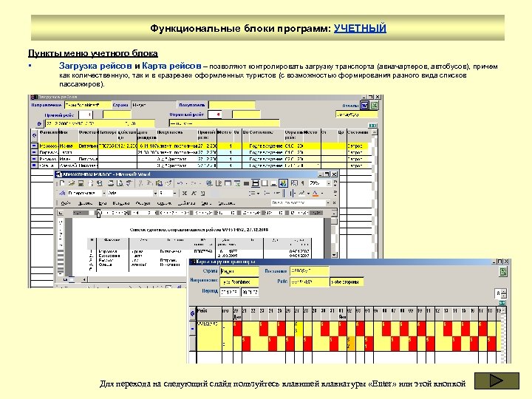The image size is (532, 399).
Task: Toggle Bold formatting in Word
Action: 185,194
